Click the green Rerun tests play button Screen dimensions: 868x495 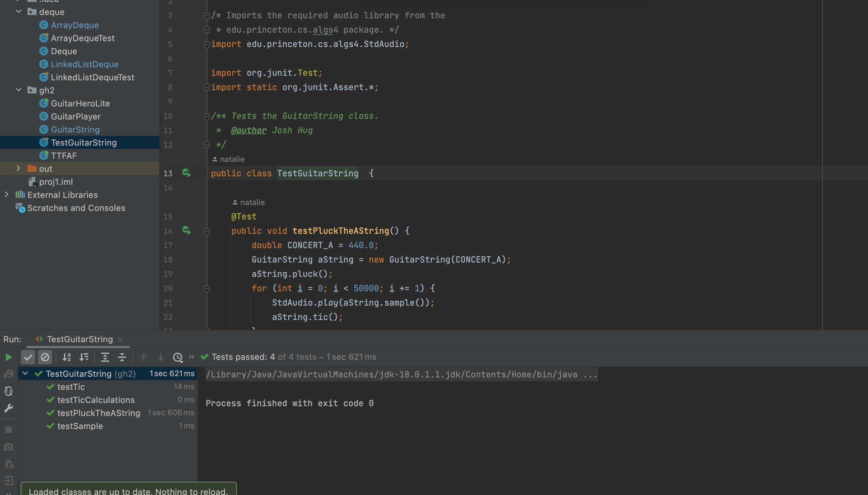[x=9, y=357]
